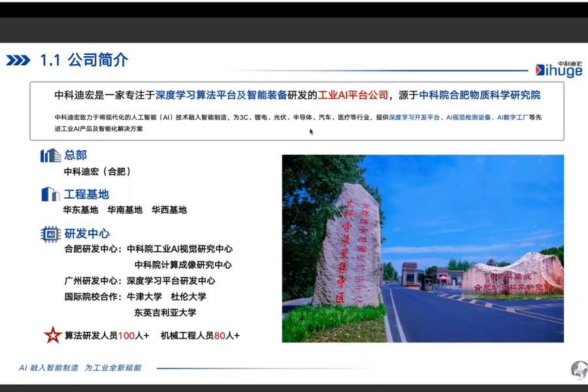Click the 总部 section heading

75,155
